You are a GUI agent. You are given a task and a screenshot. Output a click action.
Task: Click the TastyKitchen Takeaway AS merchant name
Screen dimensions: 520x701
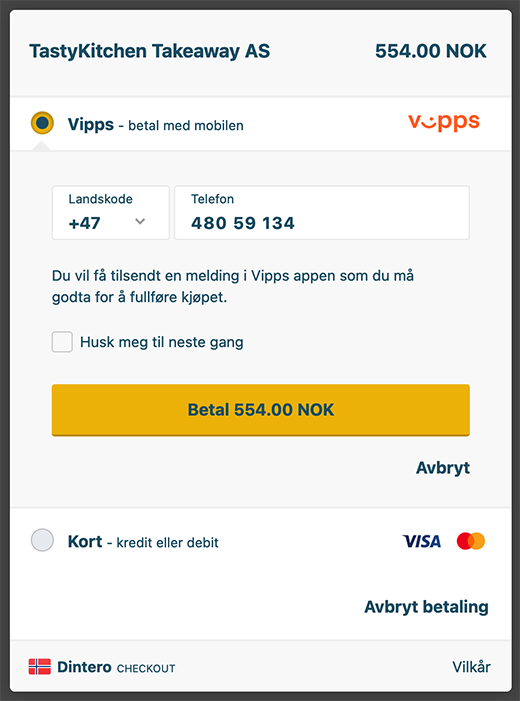150,51
